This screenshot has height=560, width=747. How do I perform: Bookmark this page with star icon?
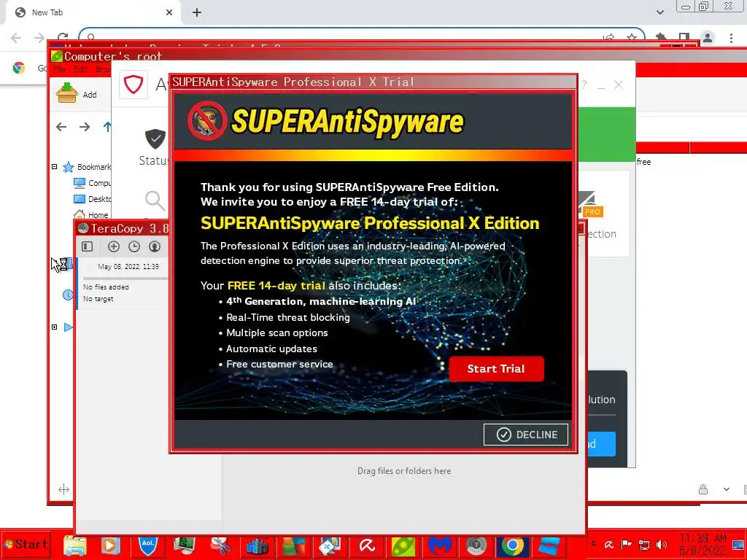[x=632, y=37]
